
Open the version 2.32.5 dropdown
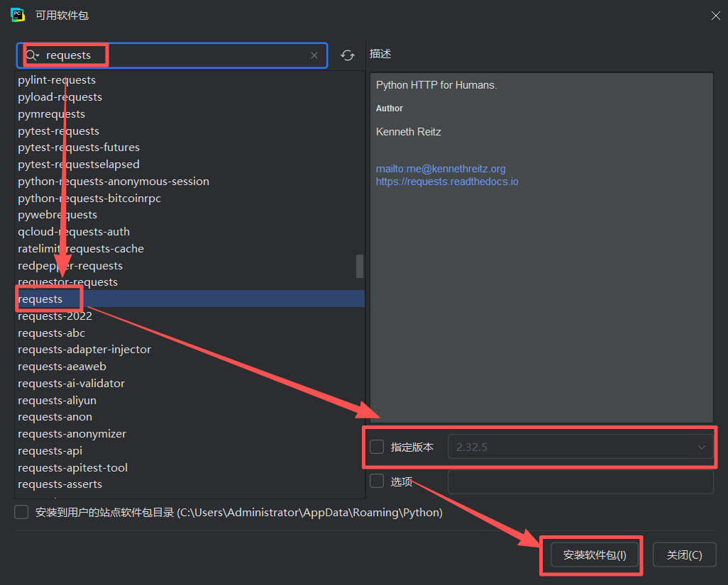[580, 447]
